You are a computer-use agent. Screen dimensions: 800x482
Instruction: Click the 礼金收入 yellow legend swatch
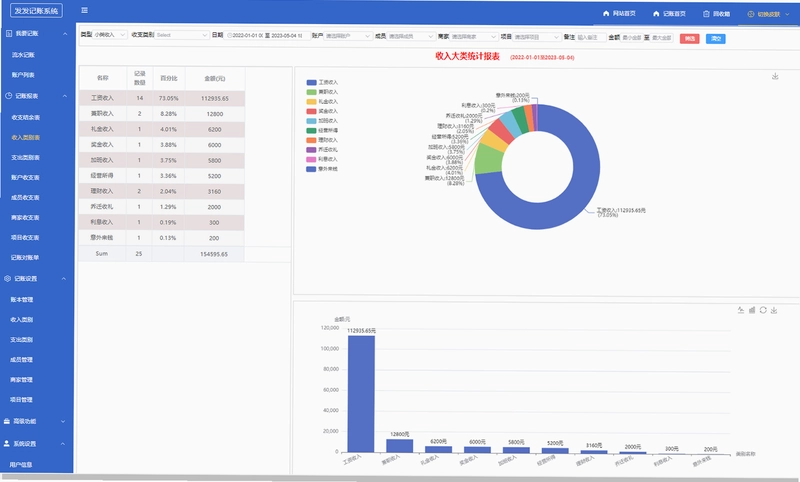311,102
